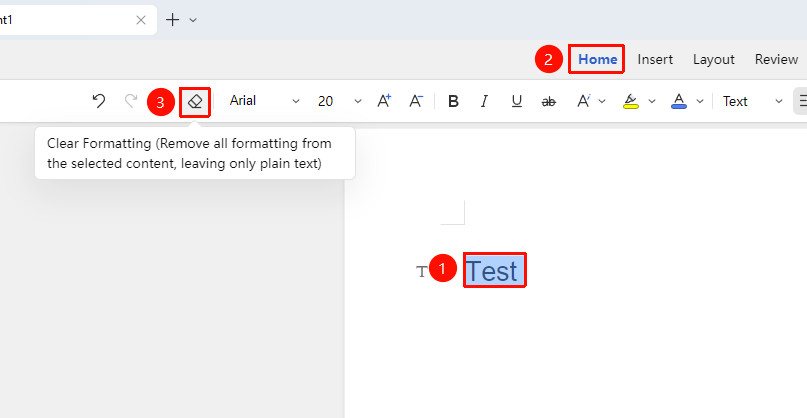Click the Clear Formatting eraser icon
The width and height of the screenshot is (807, 418).
pos(195,101)
